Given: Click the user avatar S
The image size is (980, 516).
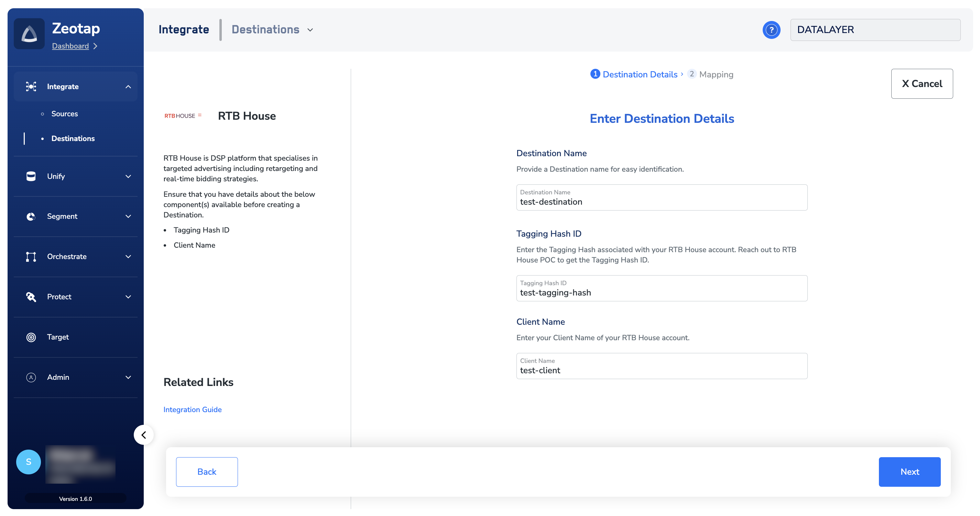Looking at the screenshot, I should pyautogui.click(x=29, y=462).
